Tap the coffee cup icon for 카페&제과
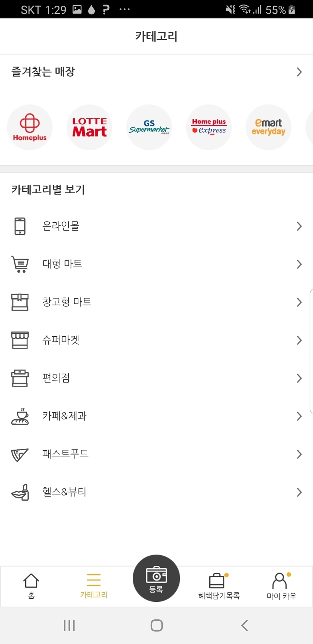Image resolution: width=313 pixels, height=644 pixels. point(20,416)
